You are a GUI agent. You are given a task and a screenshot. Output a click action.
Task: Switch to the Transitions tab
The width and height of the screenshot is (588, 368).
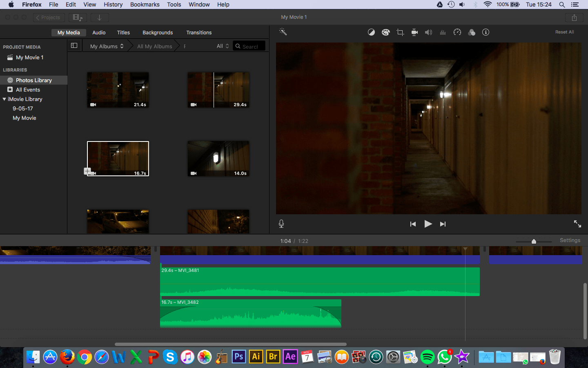[x=199, y=33]
